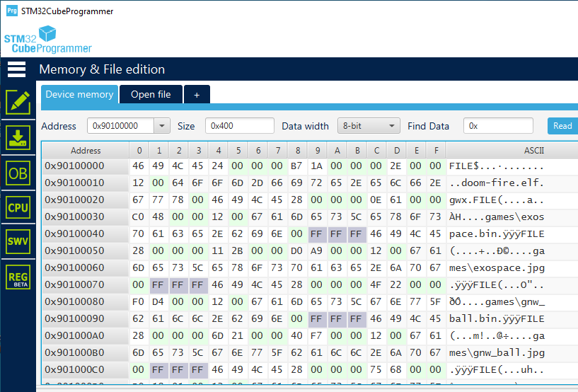Viewport: 578px width, 392px height.
Task: Click the Prg title bar icon
Action: click(11, 11)
